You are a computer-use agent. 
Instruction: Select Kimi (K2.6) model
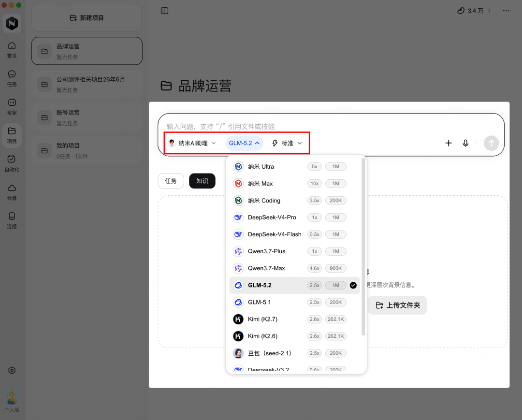pos(294,336)
